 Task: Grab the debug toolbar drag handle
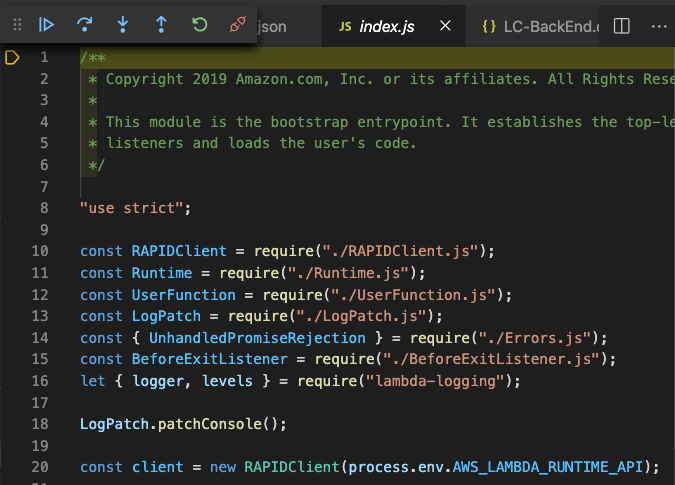17,25
